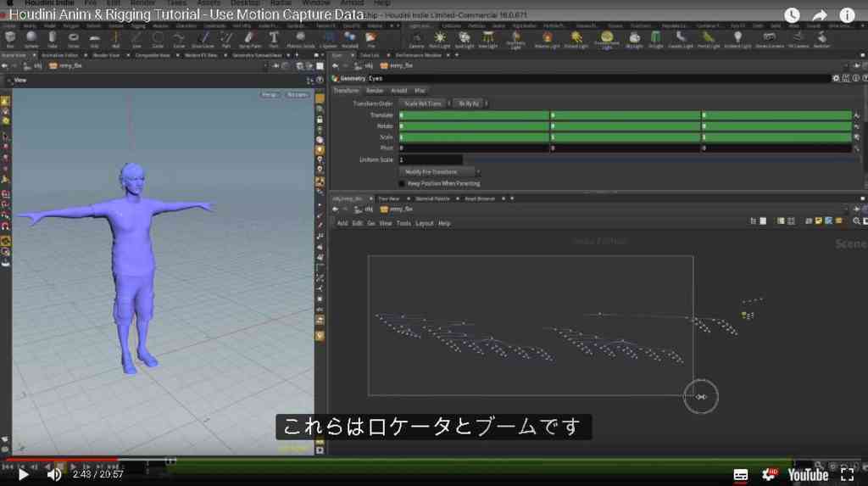
Task: Select the Point Light shelf tool
Action: click(x=440, y=39)
